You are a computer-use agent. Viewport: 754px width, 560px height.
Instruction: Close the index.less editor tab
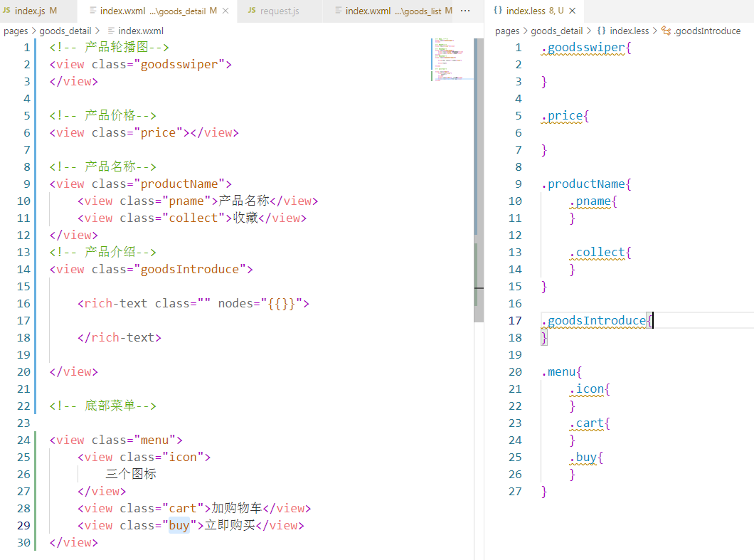pyautogui.click(x=572, y=11)
